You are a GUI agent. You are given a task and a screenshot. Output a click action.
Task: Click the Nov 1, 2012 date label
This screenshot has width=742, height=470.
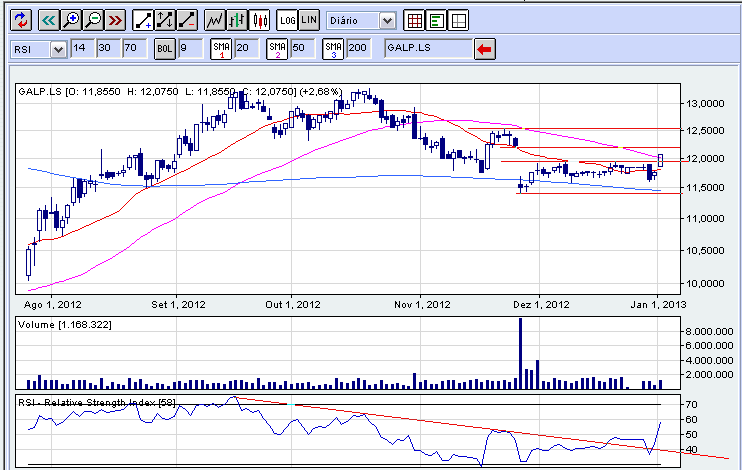pyautogui.click(x=422, y=304)
